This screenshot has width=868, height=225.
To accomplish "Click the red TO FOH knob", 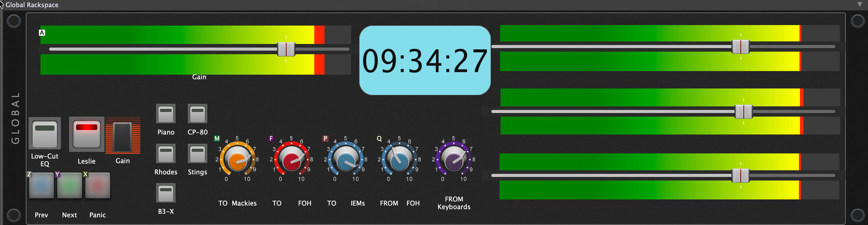I will coord(291,160).
